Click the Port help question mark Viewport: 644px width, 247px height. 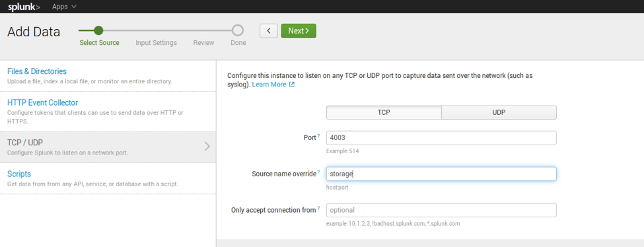pyautogui.click(x=319, y=135)
